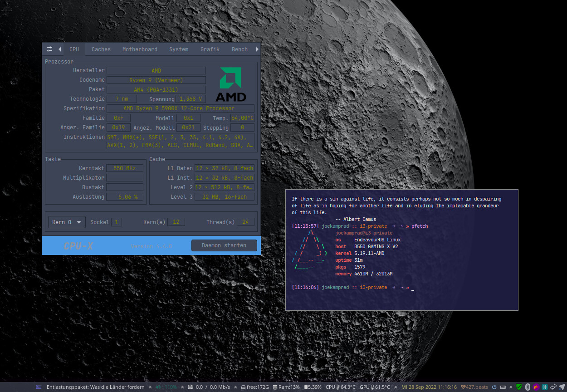Click the left tab-scroll arrow in CPU-X

[59, 49]
